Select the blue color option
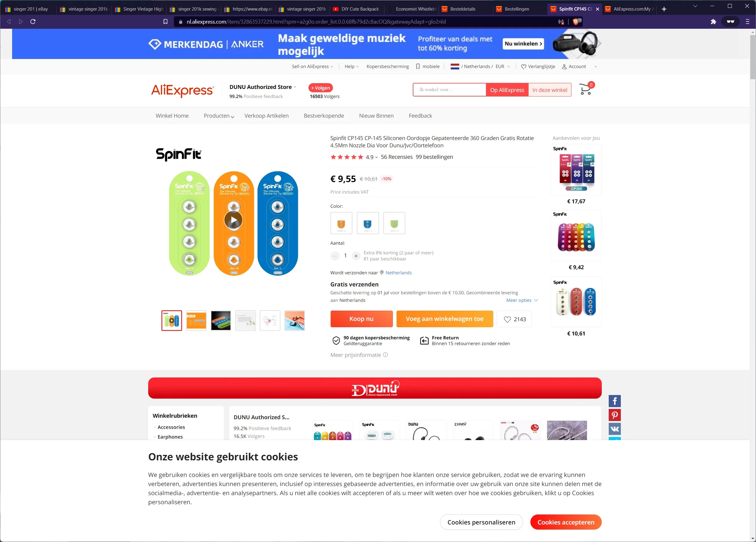This screenshot has width=756, height=542. pos(368,223)
